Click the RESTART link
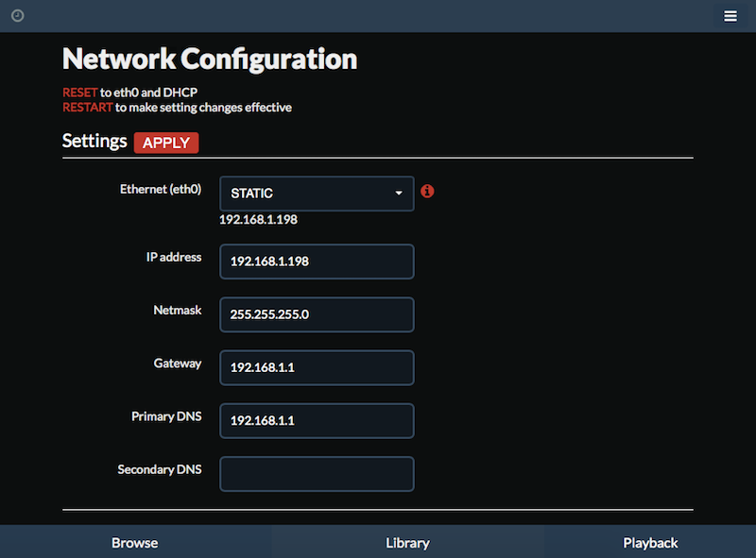The width and height of the screenshot is (756, 558). point(87,108)
